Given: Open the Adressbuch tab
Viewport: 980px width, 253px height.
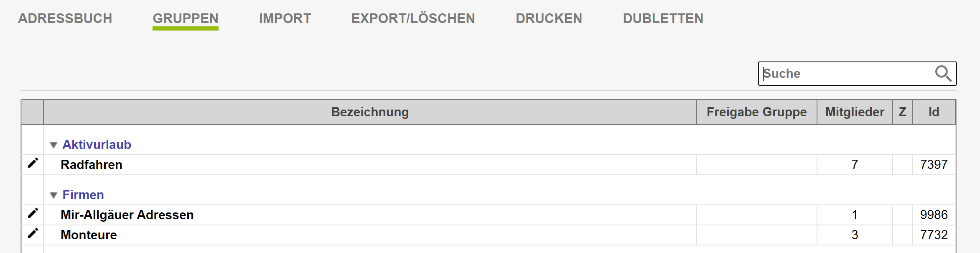Looking at the screenshot, I should click(65, 18).
